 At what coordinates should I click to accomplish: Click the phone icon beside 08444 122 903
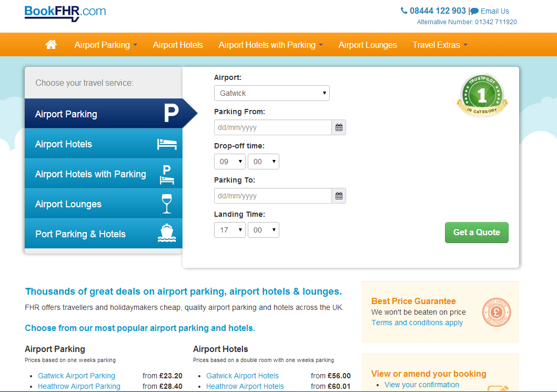pos(404,11)
